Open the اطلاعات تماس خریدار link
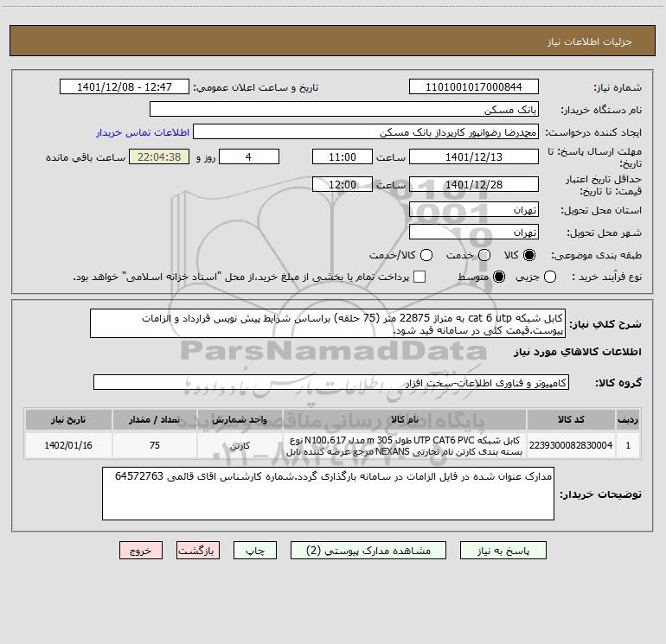The width and height of the screenshot is (666, 644). pyautogui.click(x=143, y=132)
